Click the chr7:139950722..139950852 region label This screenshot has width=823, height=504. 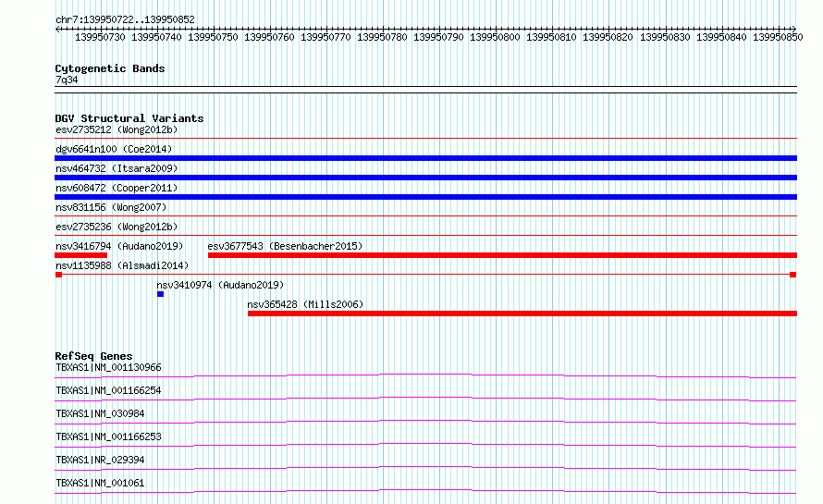coord(125,19)
